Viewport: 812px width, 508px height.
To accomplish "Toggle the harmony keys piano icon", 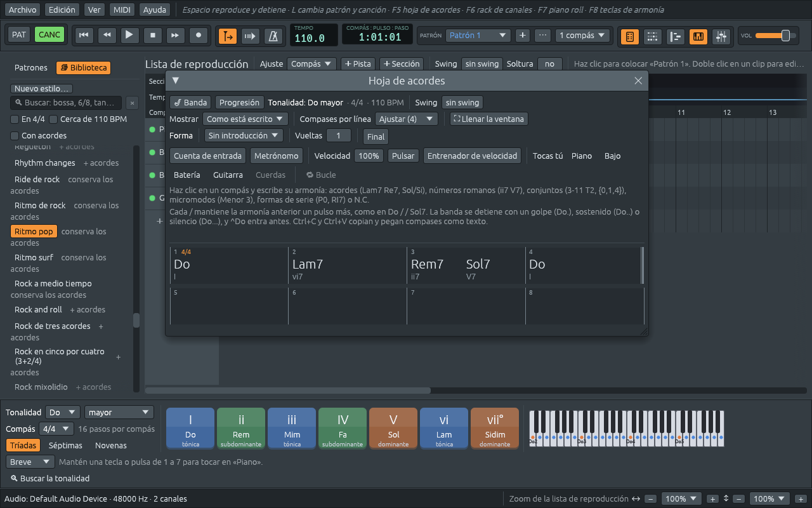I will click(x=698, y=37).
